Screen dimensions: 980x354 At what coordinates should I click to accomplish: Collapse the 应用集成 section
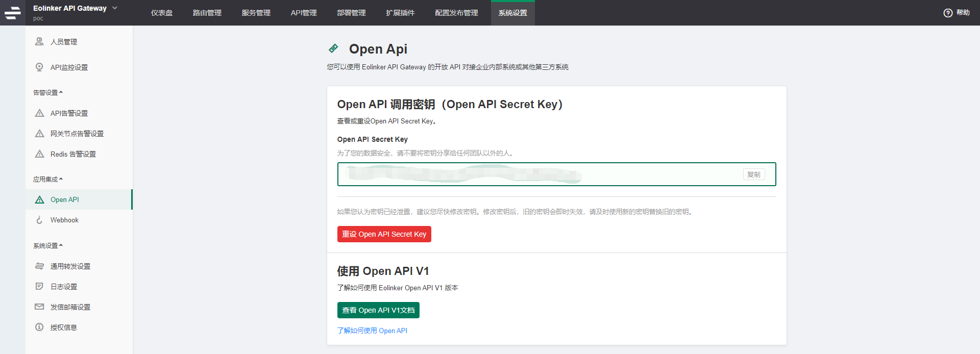[x=48, y=179]
